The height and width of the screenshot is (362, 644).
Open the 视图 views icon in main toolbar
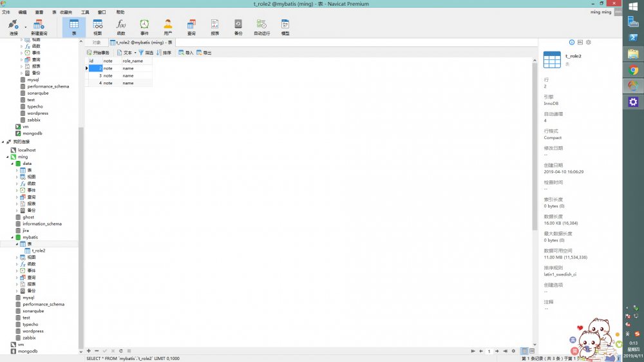click(97, 27)
